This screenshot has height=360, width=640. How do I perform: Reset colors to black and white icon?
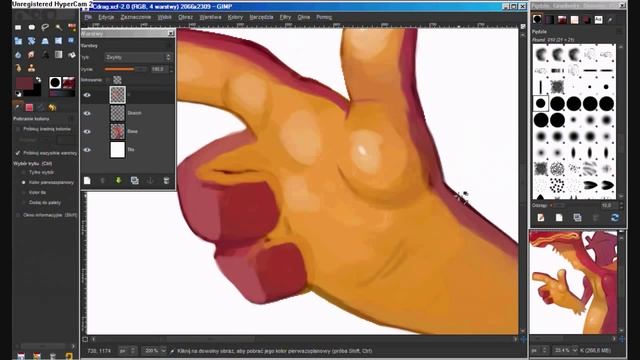point(18,94)
